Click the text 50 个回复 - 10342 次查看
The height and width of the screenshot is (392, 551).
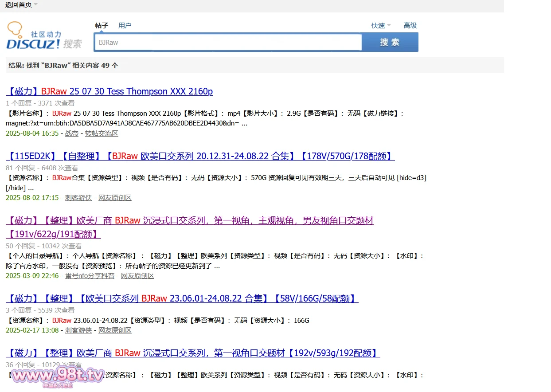[43, 246]
